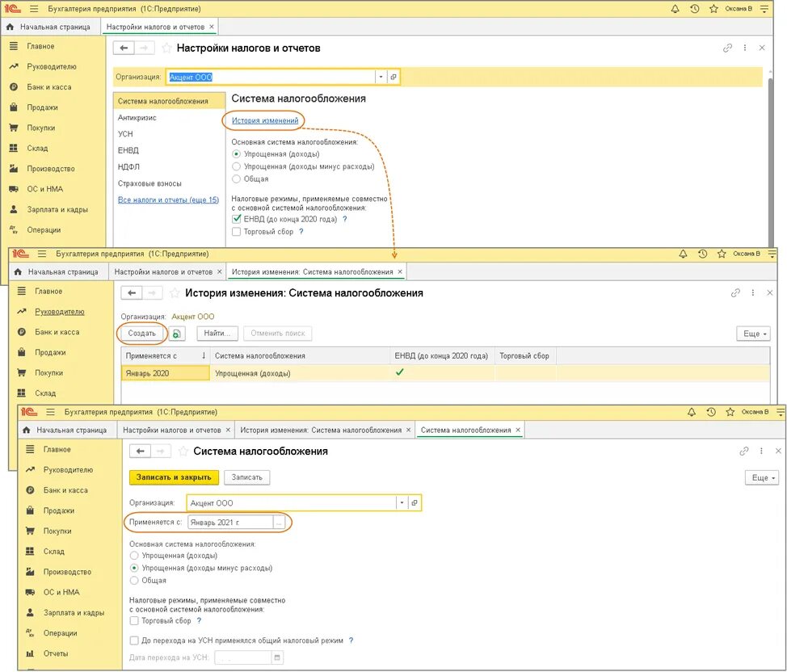787x672 pixels.
Task: Open Банк и касса in top window sidebar
Action: point(48,86)
